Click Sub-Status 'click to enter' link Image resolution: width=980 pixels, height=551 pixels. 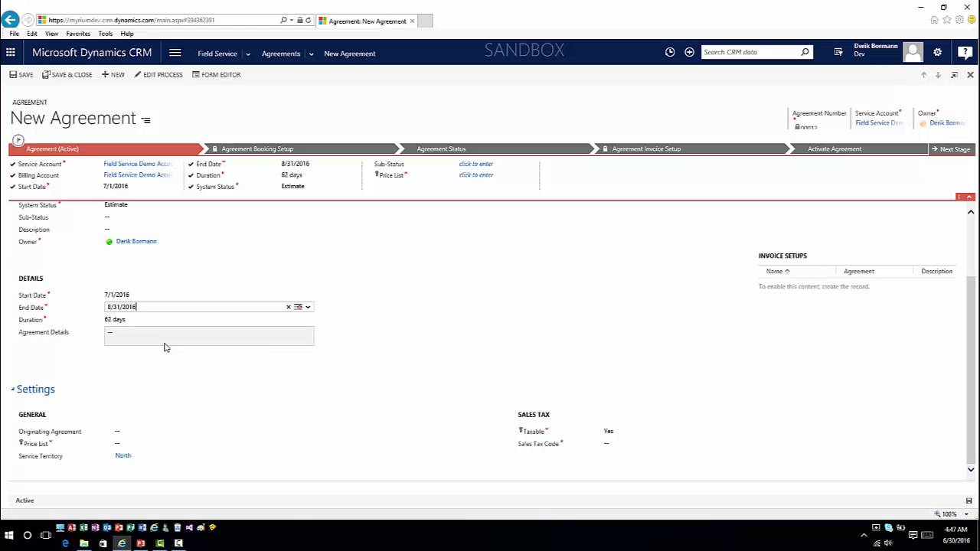pyautogui.click(x=476, y=164)
